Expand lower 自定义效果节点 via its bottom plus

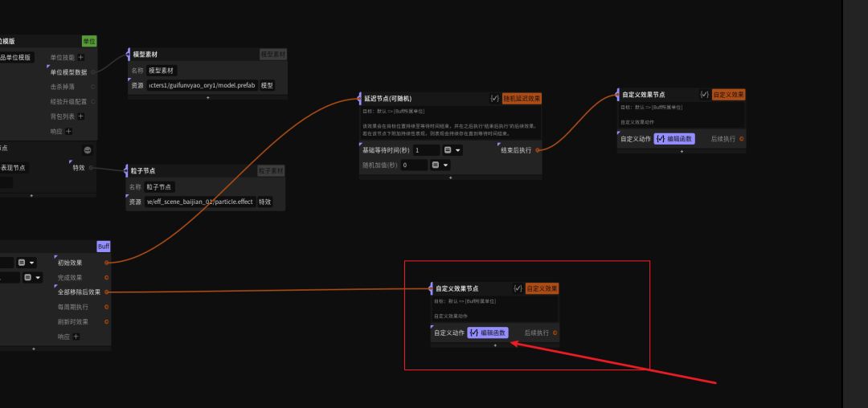point(495,345)
